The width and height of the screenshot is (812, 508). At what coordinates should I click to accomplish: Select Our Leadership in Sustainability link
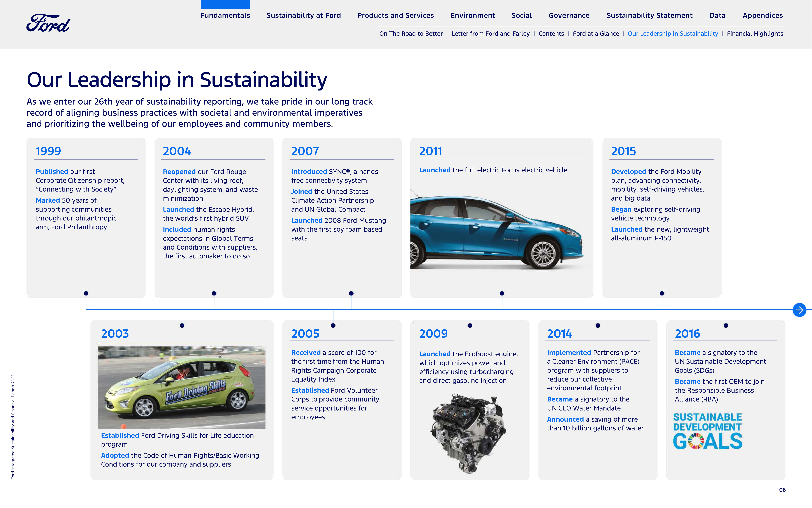pos(673,34)
